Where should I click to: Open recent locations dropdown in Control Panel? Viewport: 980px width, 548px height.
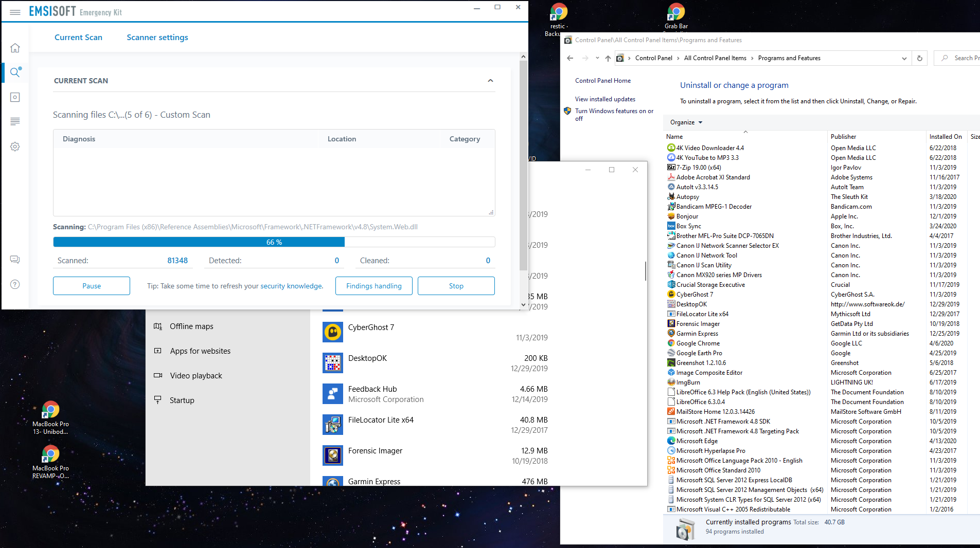pos(597,58)
